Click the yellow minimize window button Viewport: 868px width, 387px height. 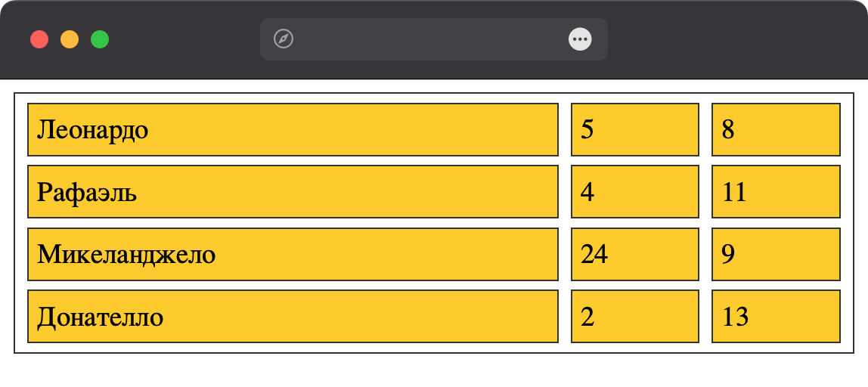point(70,40)
